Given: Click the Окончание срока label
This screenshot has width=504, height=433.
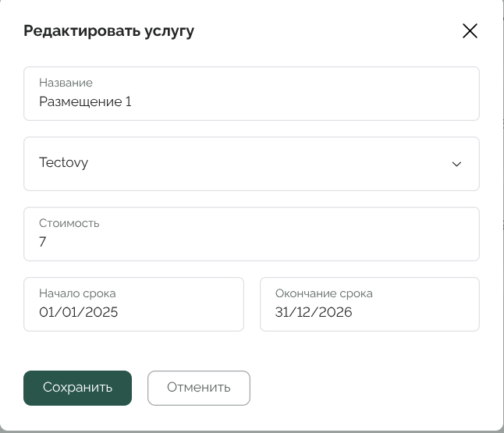Looking at the screenshot, I should pos(324,294).
